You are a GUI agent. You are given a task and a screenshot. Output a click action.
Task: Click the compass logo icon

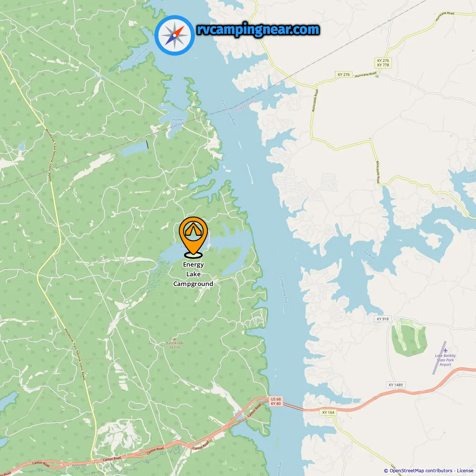point(175,35)
